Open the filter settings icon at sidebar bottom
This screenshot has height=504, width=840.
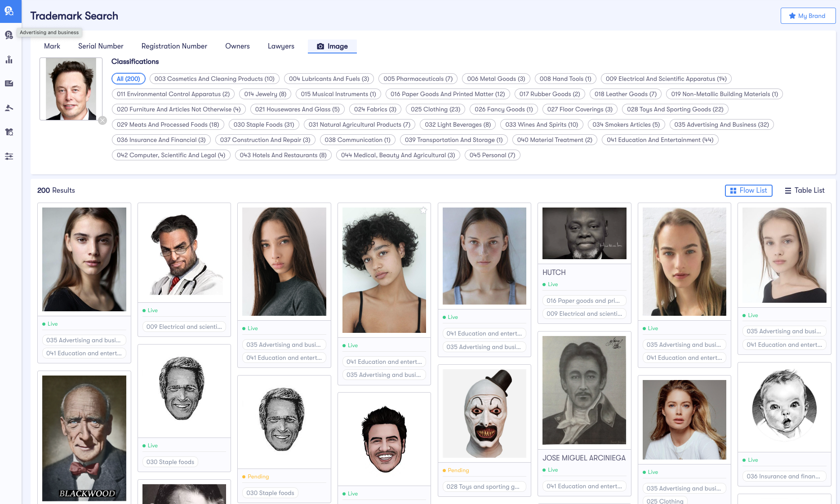(9, 156)
